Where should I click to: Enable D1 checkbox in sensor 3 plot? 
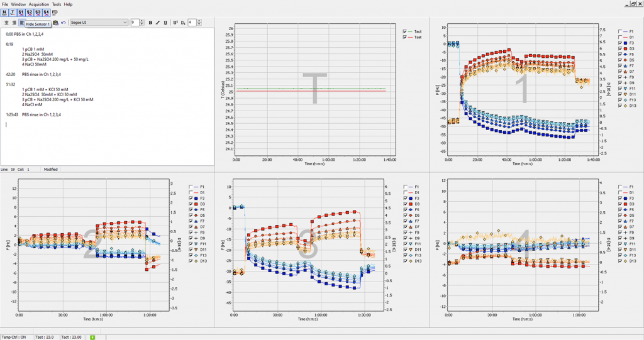[406, 192]
